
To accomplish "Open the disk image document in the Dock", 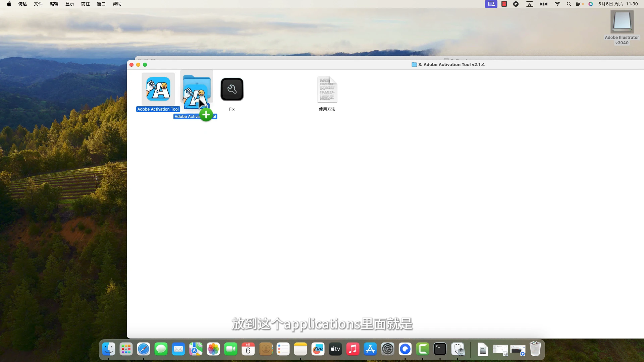I will coord(483,350).
